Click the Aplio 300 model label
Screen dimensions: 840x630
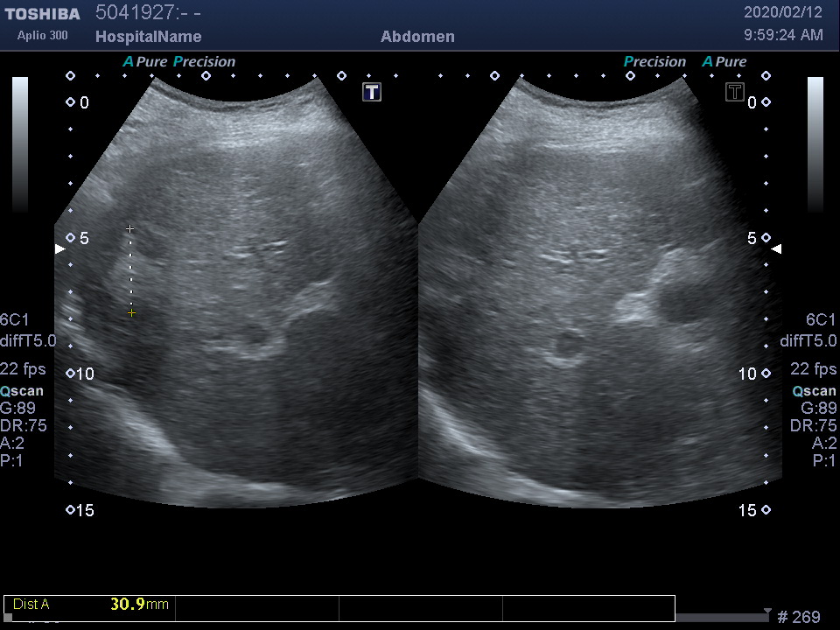click(x=42, y=35)
